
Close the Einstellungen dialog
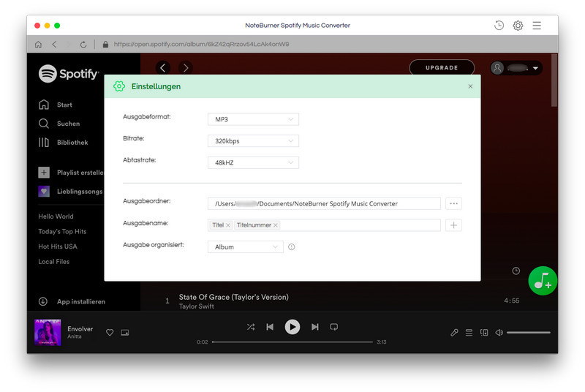coord(470,86)
